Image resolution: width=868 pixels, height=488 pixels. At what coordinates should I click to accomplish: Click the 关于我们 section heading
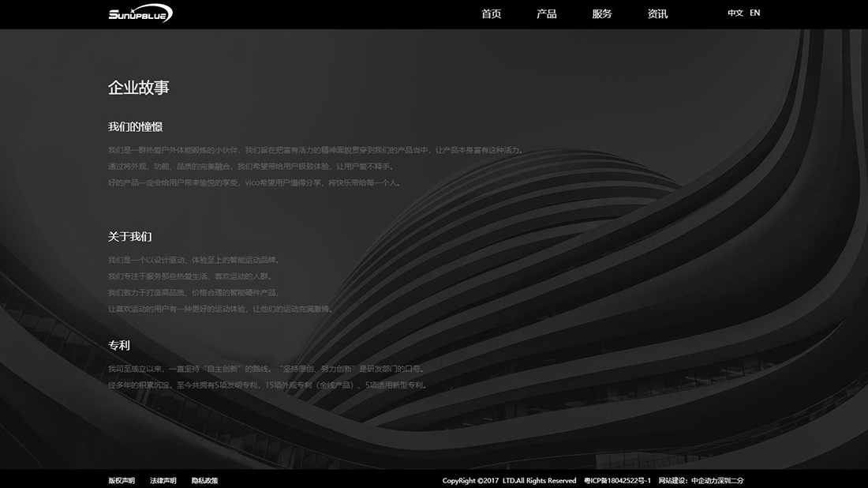click(x=129, y=237)
